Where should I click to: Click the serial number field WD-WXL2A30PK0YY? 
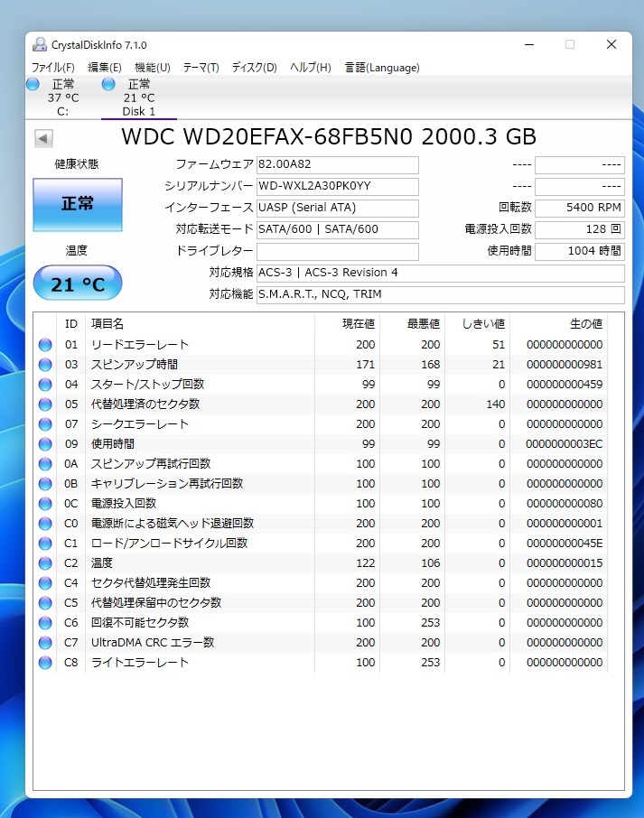338,186
